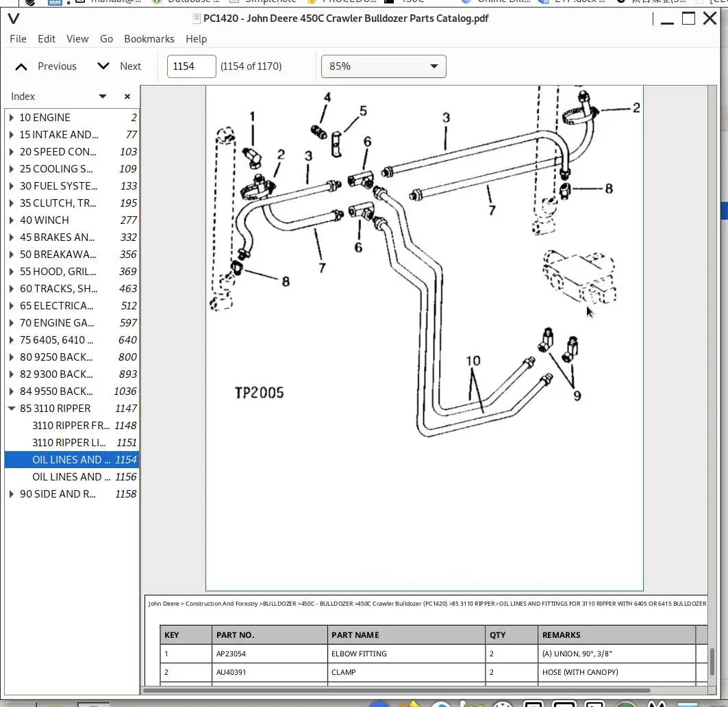Open the Bookmarks menu
728x707 pixels.
149,39
